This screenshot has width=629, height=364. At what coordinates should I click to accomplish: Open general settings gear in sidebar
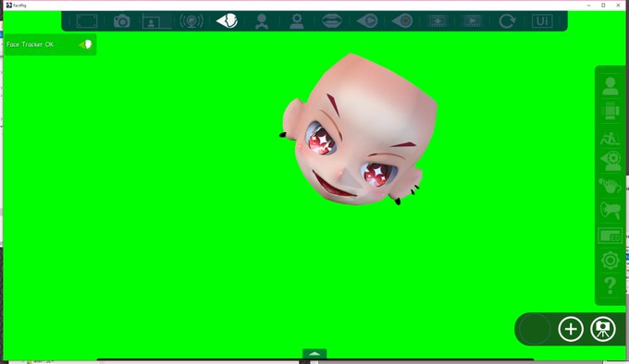point(610,261)
